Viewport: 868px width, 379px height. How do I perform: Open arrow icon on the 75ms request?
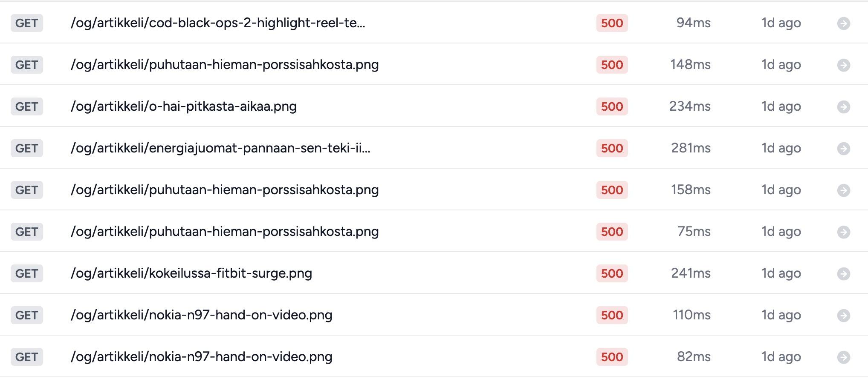843,232
